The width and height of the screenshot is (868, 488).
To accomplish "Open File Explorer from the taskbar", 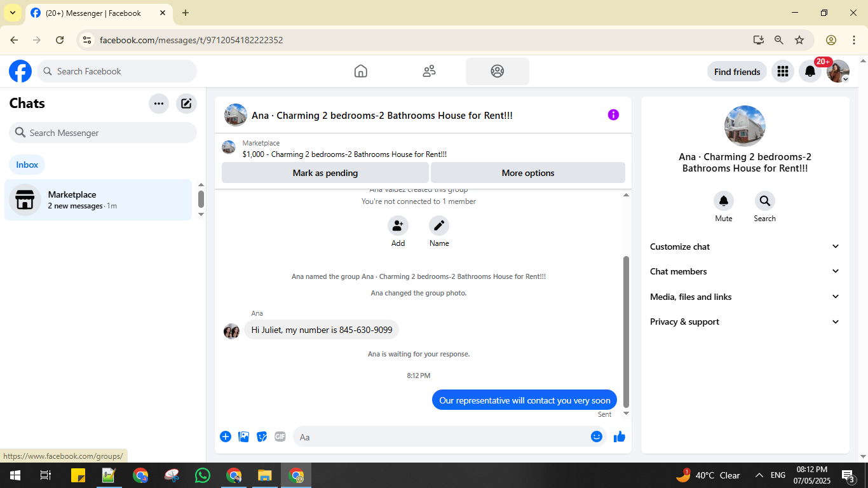I will click(265, 475).
